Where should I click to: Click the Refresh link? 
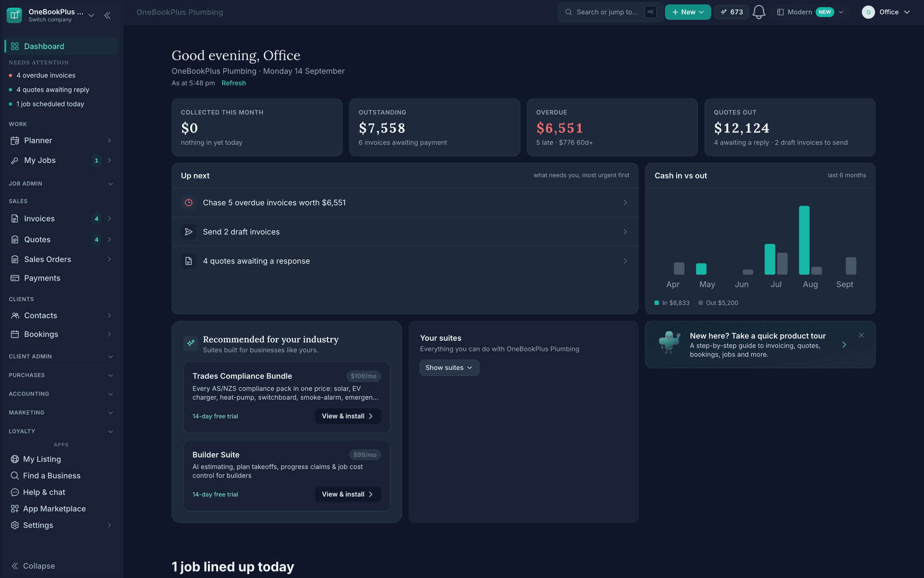(x=233, y=83)
